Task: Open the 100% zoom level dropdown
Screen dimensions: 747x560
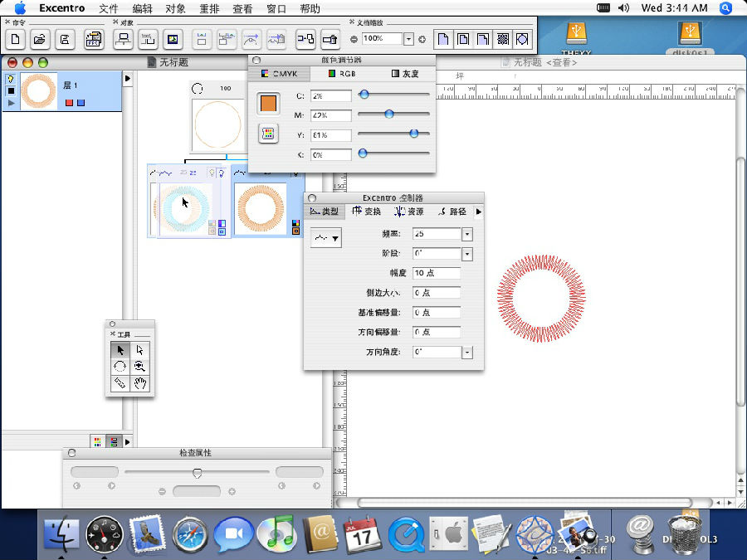Action: click(x=408, y=39)
